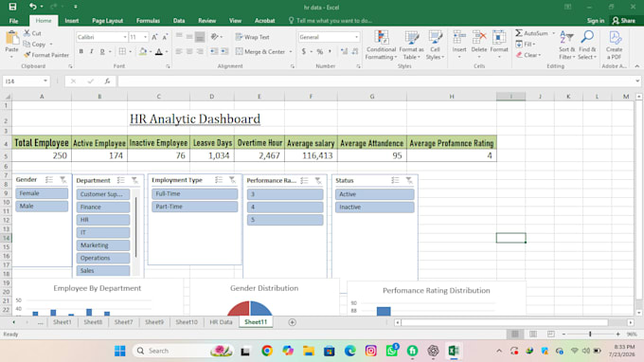Click the Cut scissors icon

click(27, 33)
